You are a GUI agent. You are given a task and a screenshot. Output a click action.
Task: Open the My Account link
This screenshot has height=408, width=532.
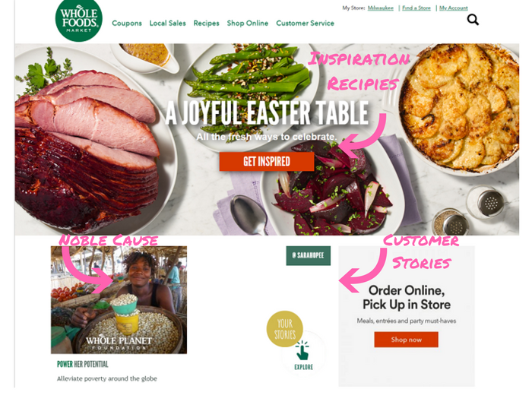point(453,8)
